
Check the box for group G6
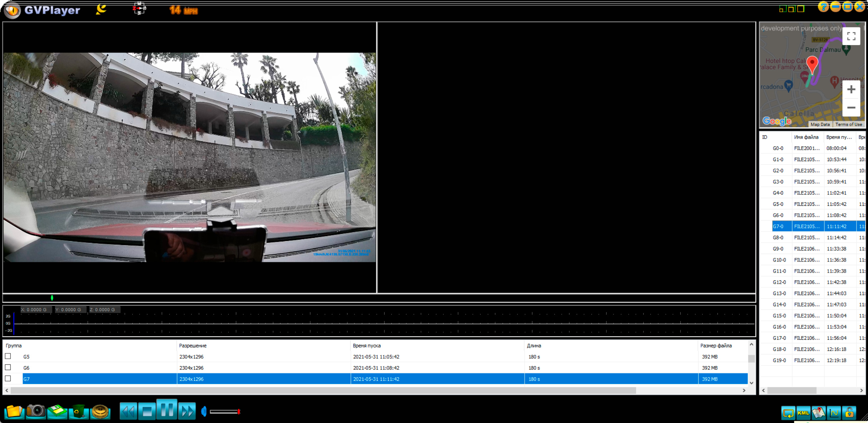8,367
